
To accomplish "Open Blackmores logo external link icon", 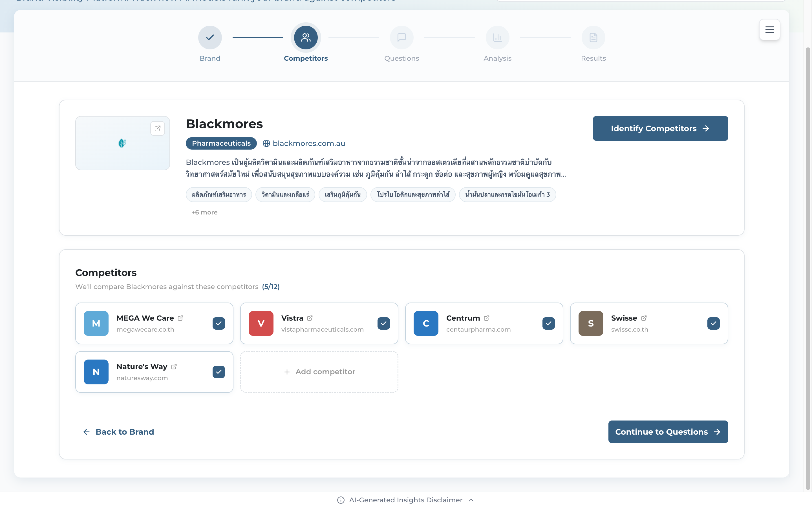I will 157,128.
